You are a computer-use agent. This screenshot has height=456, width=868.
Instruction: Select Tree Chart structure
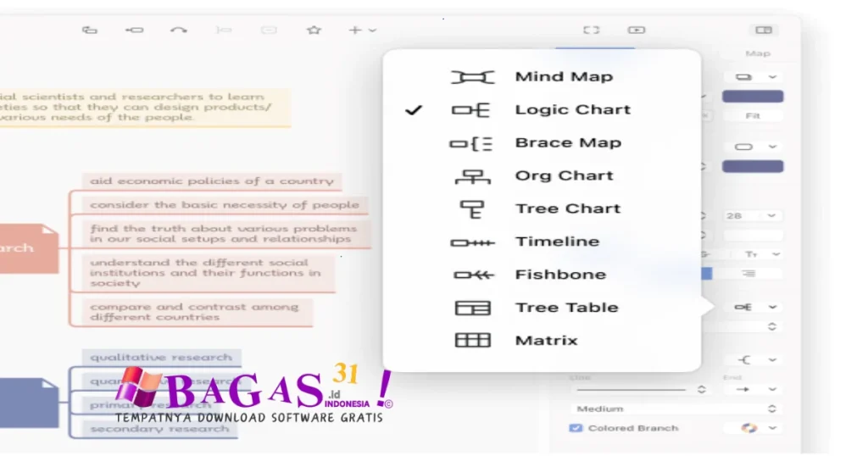[x=542, y=209]
